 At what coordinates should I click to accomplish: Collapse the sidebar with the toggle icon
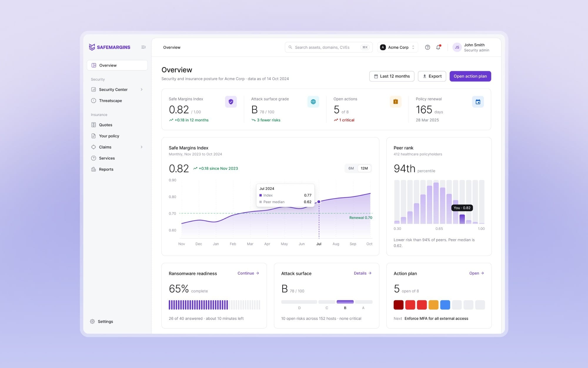point(143,47)
